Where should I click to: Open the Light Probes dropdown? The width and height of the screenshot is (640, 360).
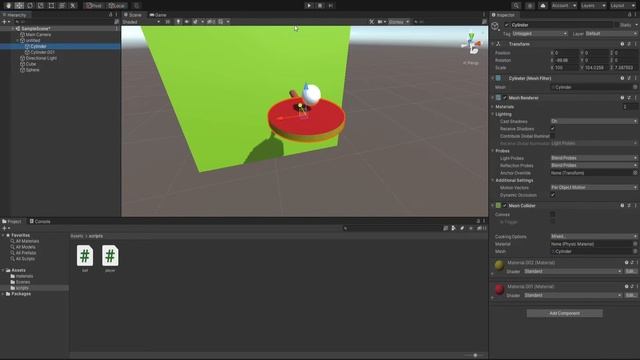pyautogui.click(x=593, y=158)
